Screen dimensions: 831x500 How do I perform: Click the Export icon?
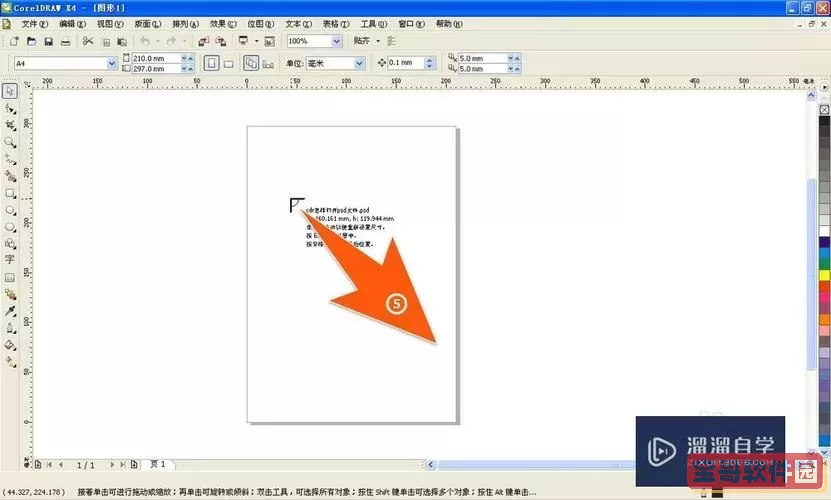click(x=220, y=41)
